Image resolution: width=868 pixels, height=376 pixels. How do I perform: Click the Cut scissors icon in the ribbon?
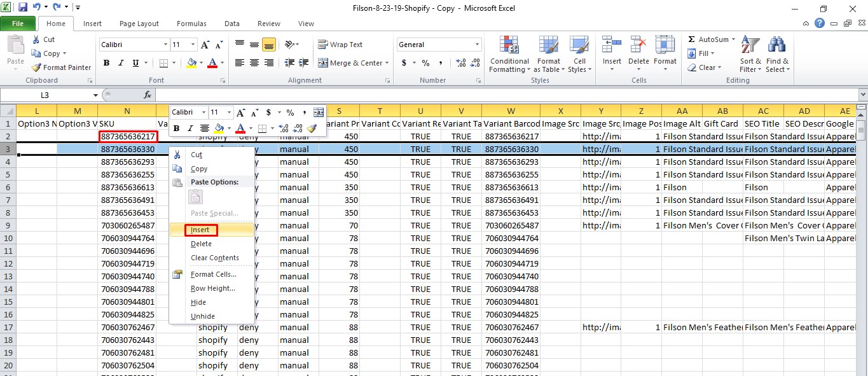pyautogui.click(x=36, y=39)
